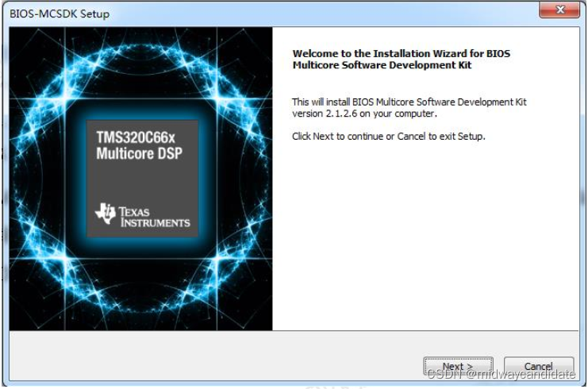Click the Texas Instruments logo

pos(143,215)
